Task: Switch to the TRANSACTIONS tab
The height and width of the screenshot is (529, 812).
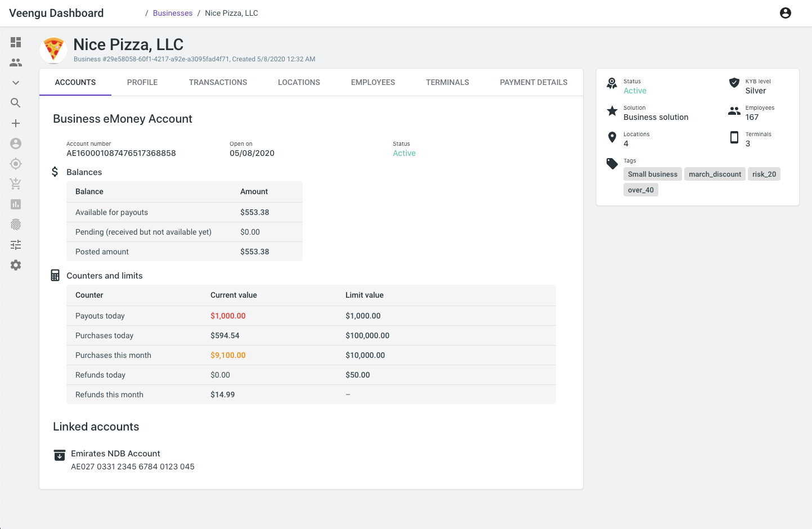Action: pyautogui.click(x=218, y=82)
